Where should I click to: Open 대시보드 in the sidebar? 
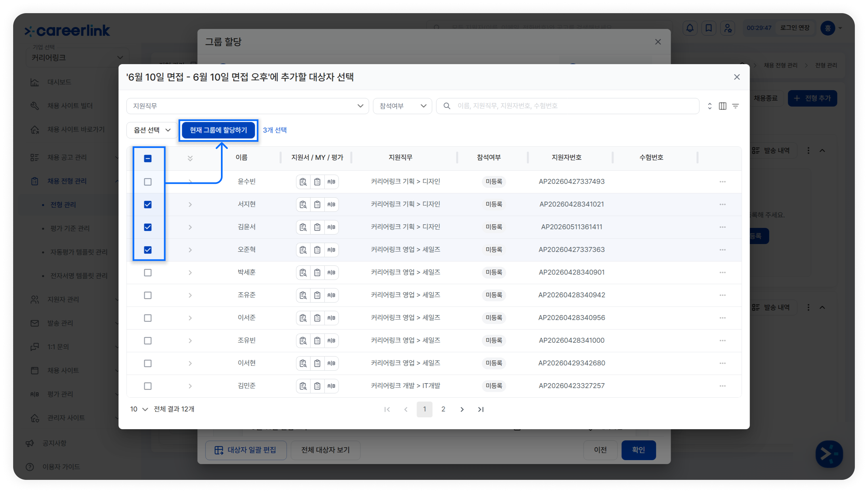[x=59, y=82]
